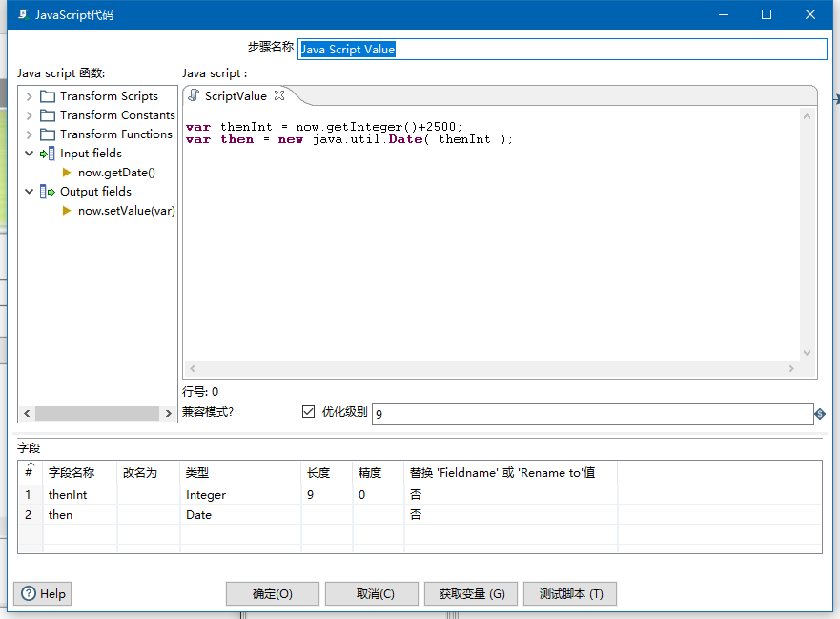Click the arrow icon beside now.getDate()
This screenshot has width=840, height=619.
coord(67,173)
